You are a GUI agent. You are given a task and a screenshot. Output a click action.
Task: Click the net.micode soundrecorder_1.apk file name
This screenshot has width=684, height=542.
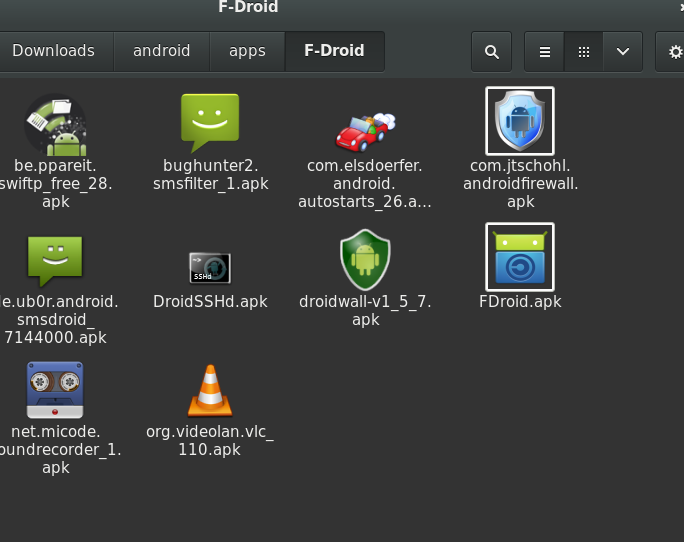[x=58, y=449]
